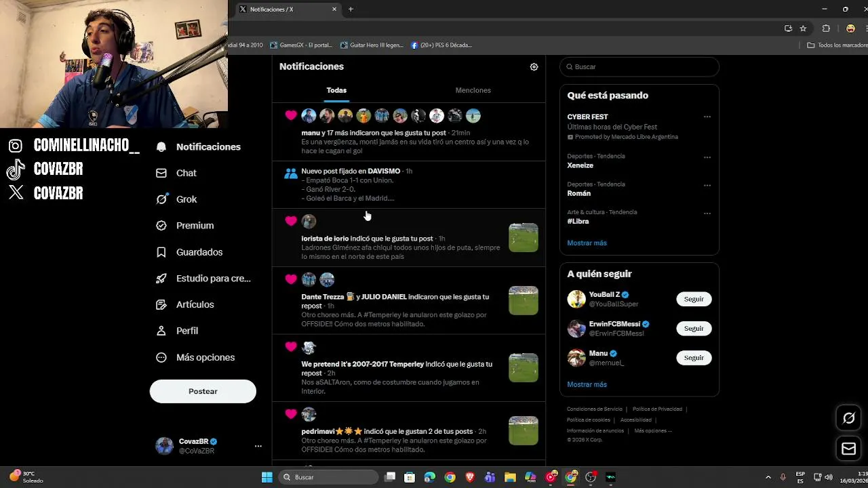Switch to the Todas tab
The height and width of the screenshot is (488, 868).
336,90
